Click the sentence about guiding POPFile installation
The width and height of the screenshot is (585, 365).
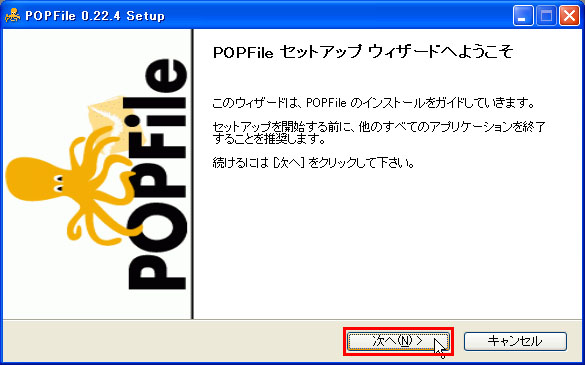point(373,103)
